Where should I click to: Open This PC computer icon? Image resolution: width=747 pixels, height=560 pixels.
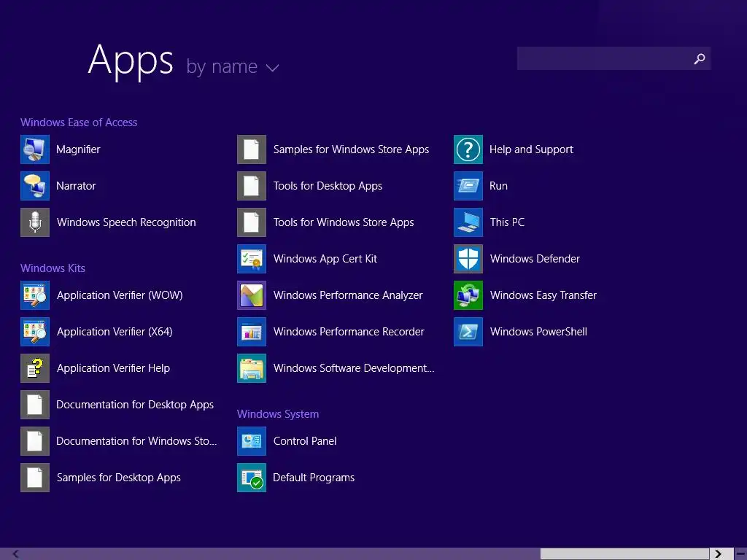[x=468, y=222]
